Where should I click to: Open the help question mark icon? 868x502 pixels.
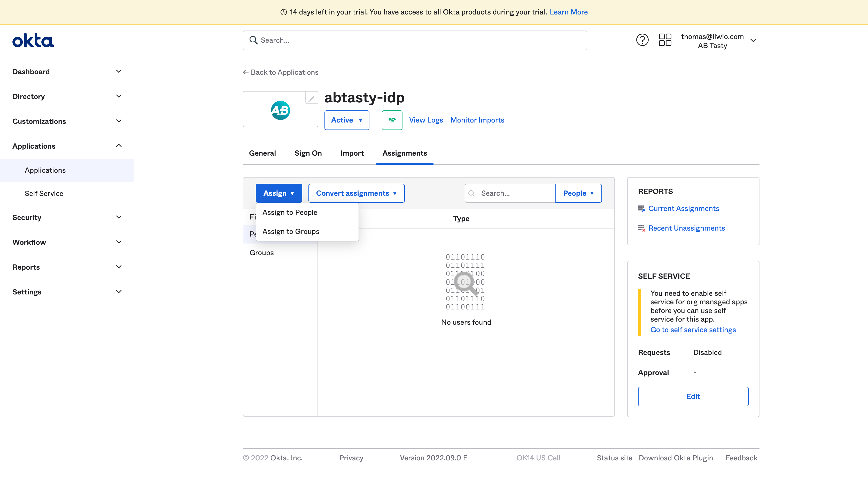pos(642,40)
